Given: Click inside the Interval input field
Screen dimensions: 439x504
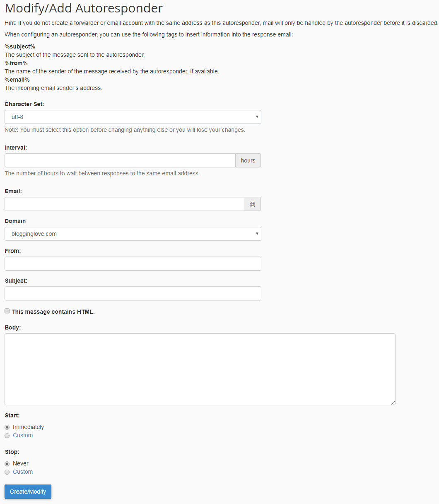Looking at the screenshot, I should tap(120, 160).
